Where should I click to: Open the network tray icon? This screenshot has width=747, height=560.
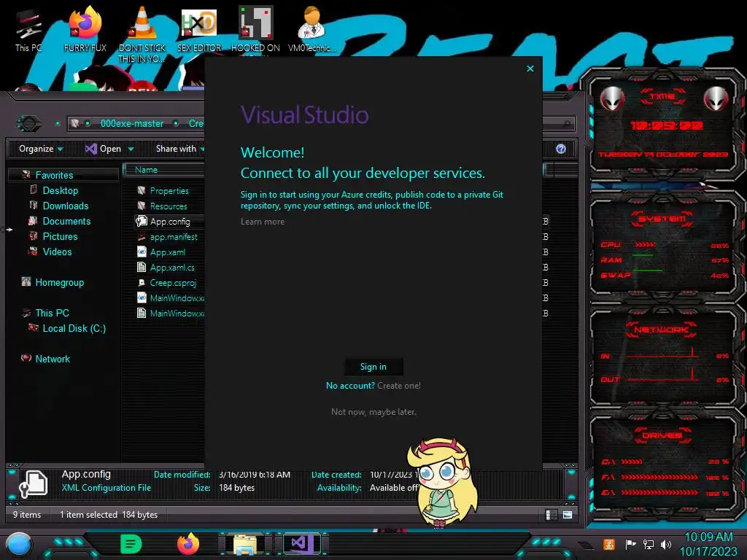pos(649,544)
